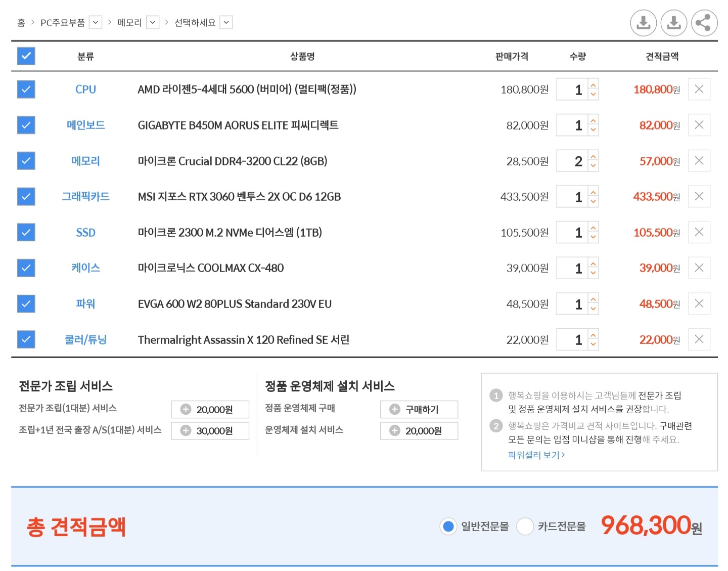Decrease SSD quantity with the down arrow
This screenshot has height=571, width=728.
click(x=594, y=238)
